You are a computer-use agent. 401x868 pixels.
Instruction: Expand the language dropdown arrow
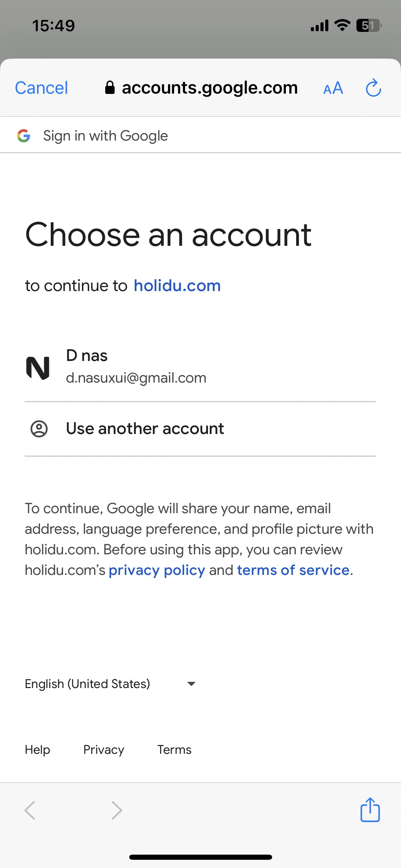tap(191, 684)
